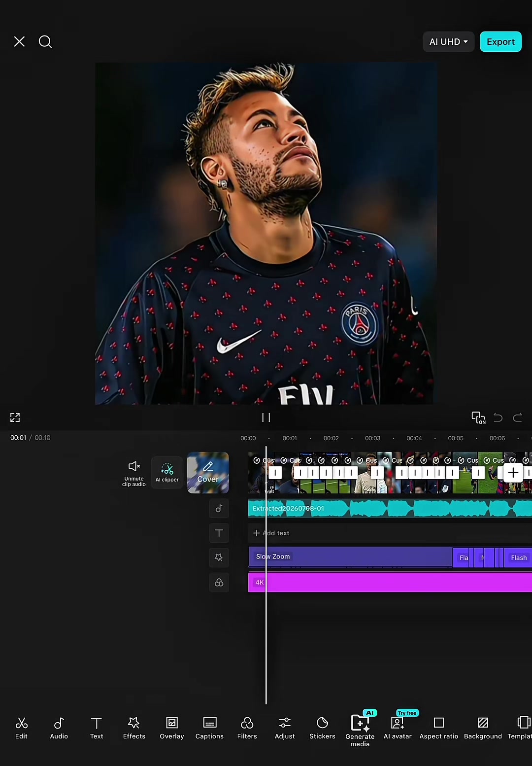Open the Templates tool at toolbar edge

coord(520,728)
